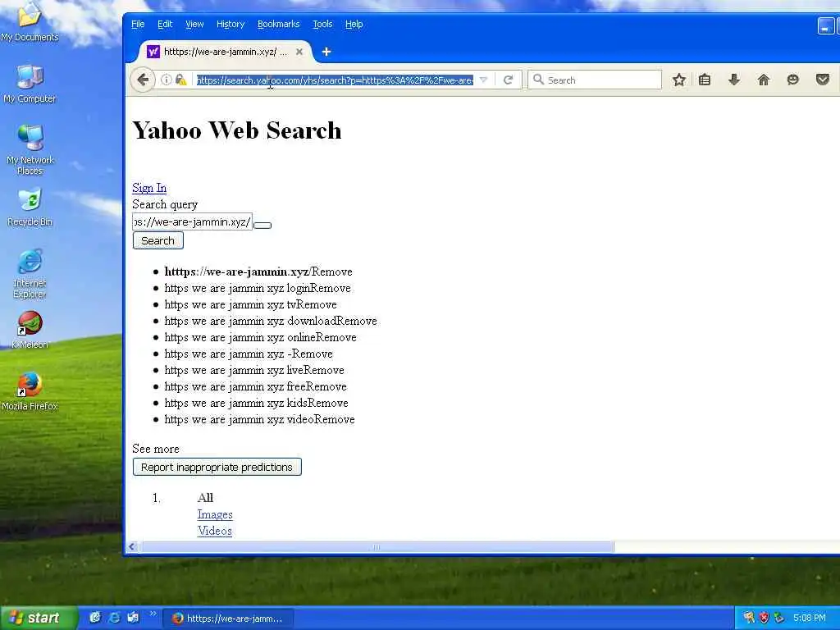Bookmark this page with the star icon
The image size is (840, 630).
pos(678,80)
